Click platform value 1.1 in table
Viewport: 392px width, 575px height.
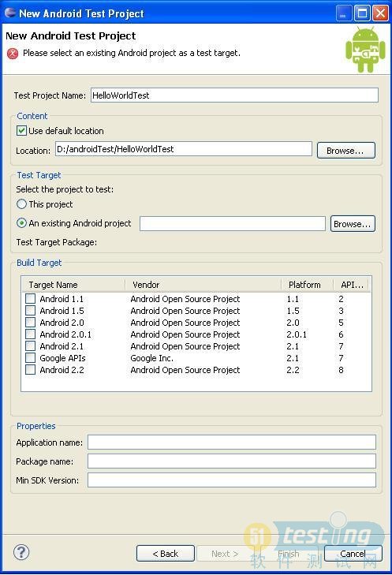tap(293, 299)
